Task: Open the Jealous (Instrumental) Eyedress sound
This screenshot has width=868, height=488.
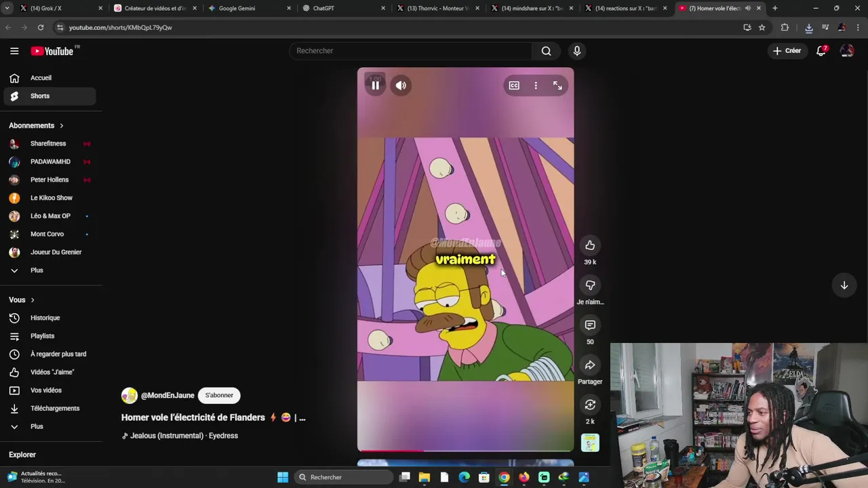Action: [x=180, y=436]
